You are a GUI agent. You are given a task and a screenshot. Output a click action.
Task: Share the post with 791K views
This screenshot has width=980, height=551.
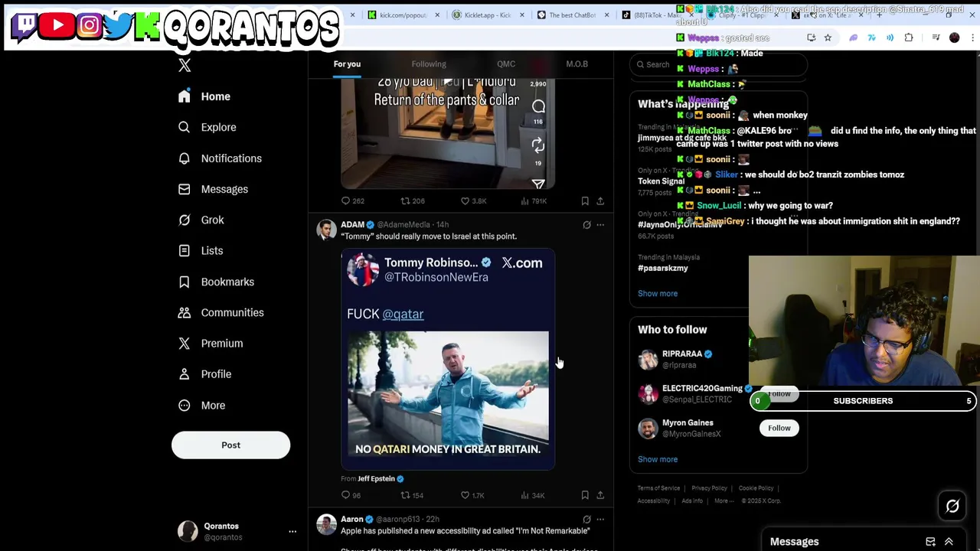[x=600, y=201]
